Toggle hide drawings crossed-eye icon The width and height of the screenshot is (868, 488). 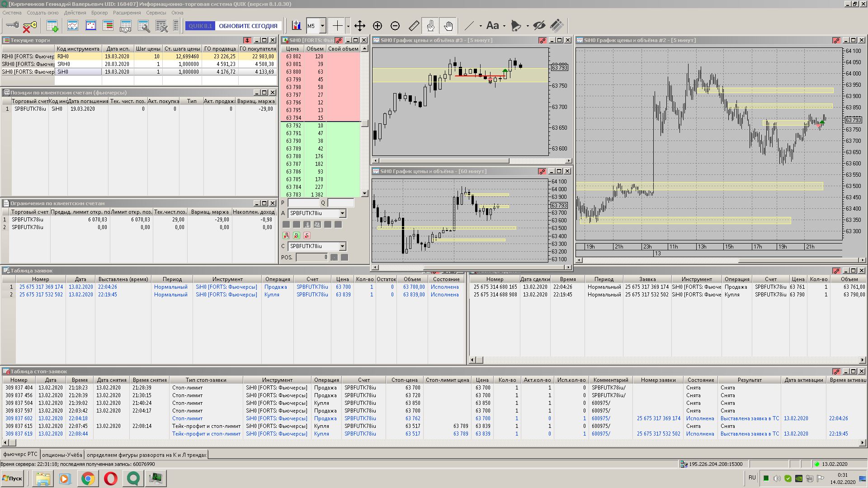[x=539, y=26]
